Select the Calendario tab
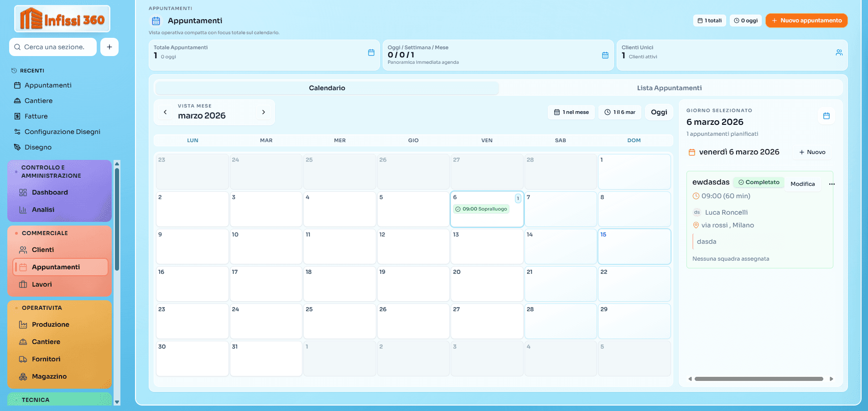Screen dimensions: 868x411 pos(327,87)
